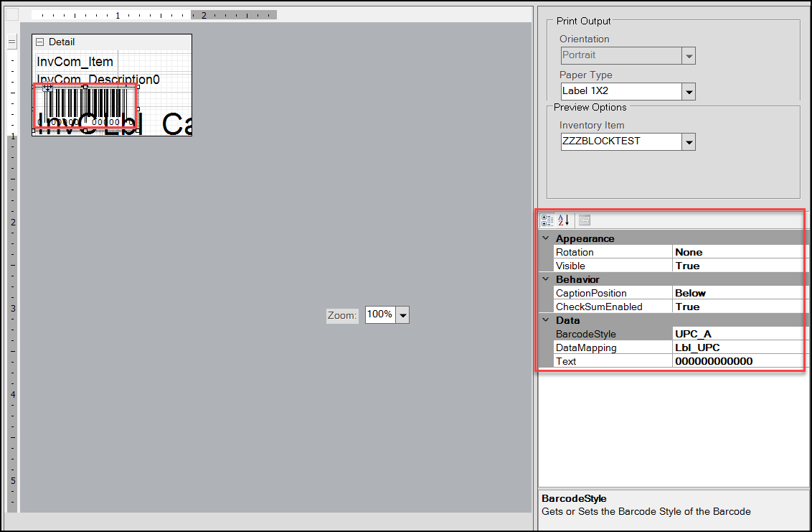Click the CheckSumEnabled value True
This screenshot has width=812, height=532.
(687, 307)
